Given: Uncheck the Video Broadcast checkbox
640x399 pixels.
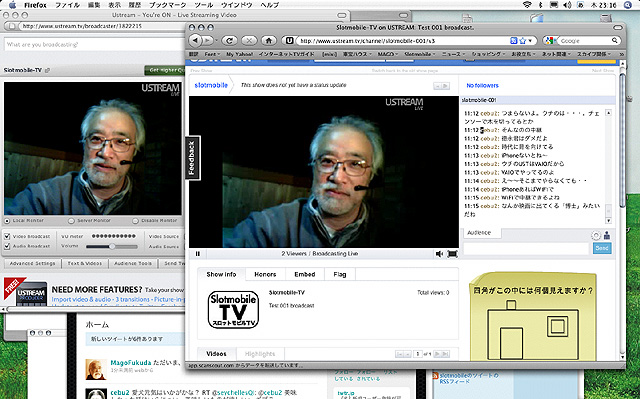Looking at the screenshot, I should [7, 236].
